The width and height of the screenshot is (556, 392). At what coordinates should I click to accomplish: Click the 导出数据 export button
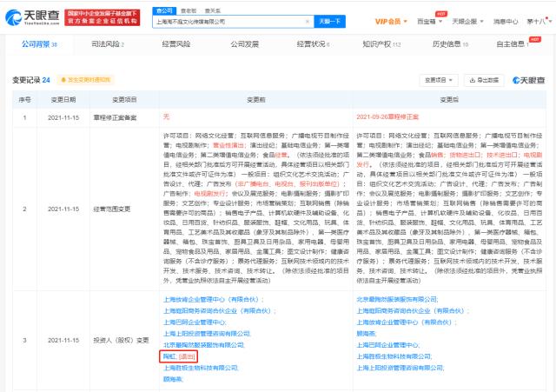click(484, 80)
